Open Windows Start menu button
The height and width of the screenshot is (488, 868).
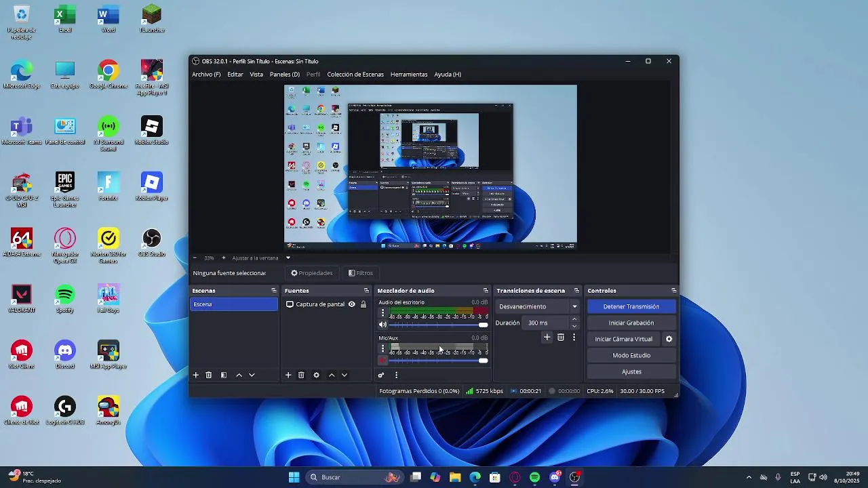coord(294,477)
